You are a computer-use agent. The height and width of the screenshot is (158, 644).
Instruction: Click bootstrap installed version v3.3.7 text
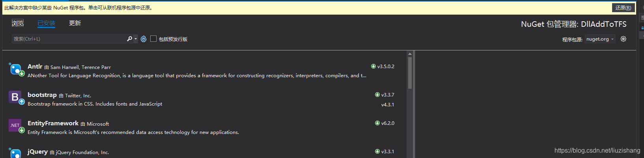(x=388, y=95)
